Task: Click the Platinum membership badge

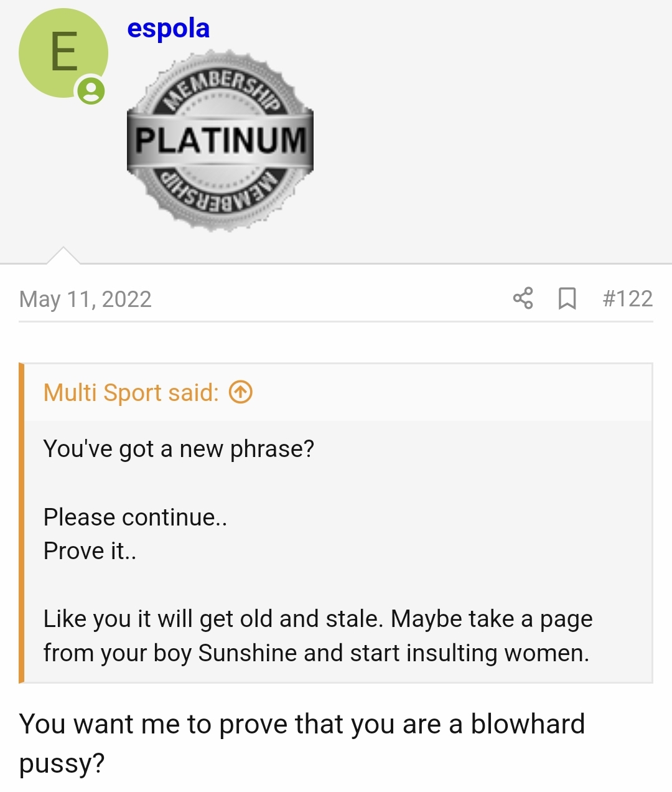Action: click(x=220, y=139)
